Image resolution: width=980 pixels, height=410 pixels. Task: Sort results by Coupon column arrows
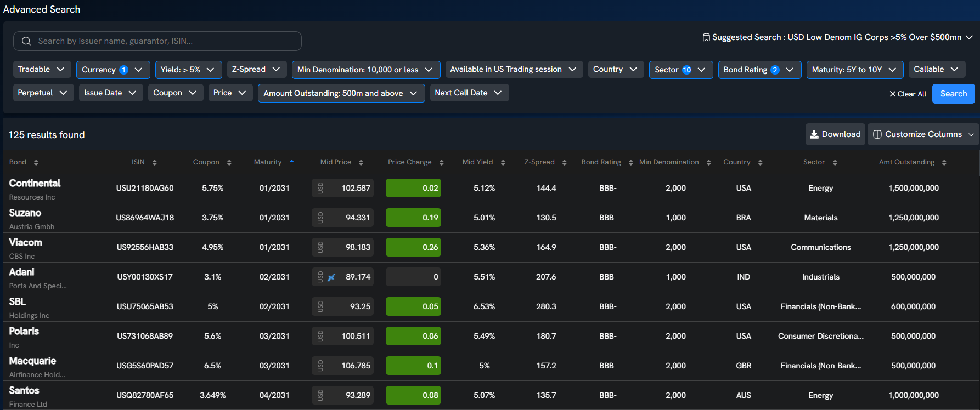coord(229,162)
